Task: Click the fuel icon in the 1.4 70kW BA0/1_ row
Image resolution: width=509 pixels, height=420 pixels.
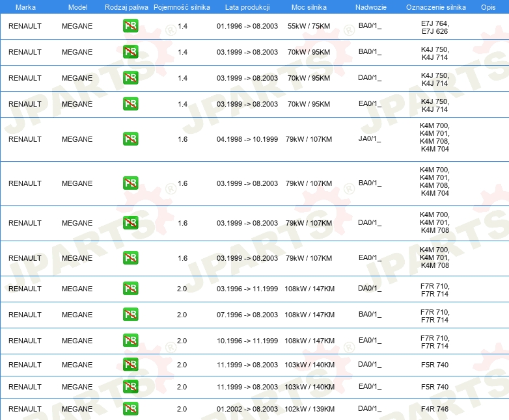Action: point(130,52)
